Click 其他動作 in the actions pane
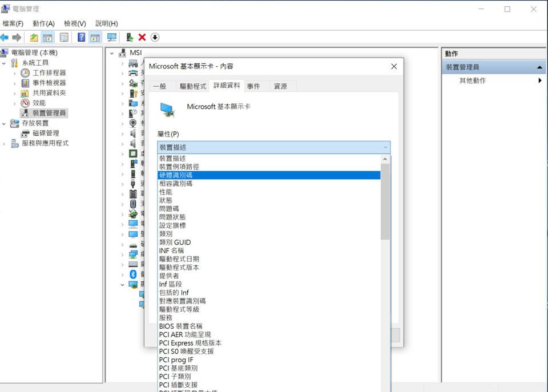 [x=473, y=80]
